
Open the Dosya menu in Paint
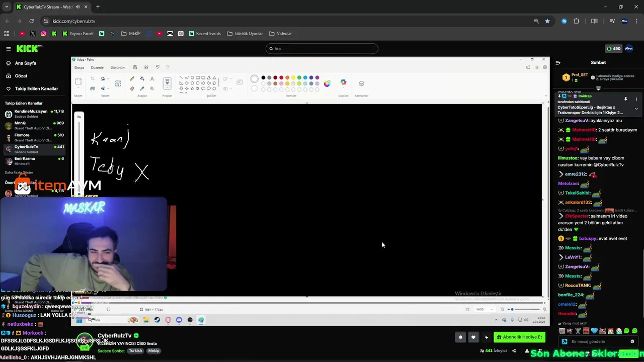(x=79, y=67)
